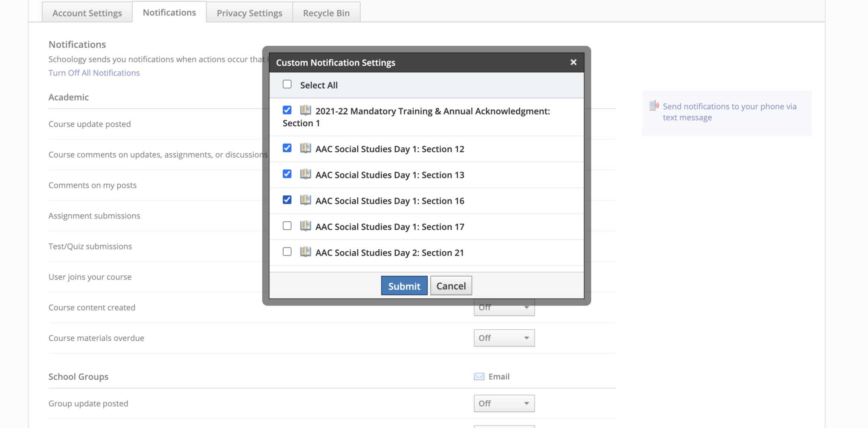Open the Course materials overdue dropdown
This screenshot has height=428, width=868.
pos(504,338)
